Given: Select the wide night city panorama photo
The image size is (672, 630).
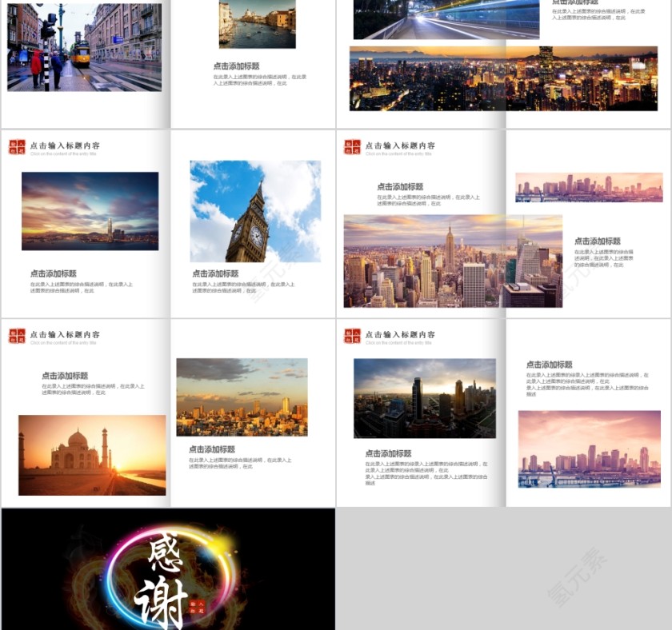Looking at the screenshot, I should 503,78.
